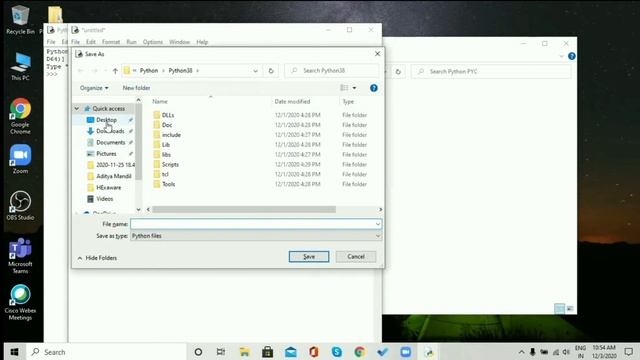
Task: Select Desktop in the navigation pane
Action: tap(106, 120)
